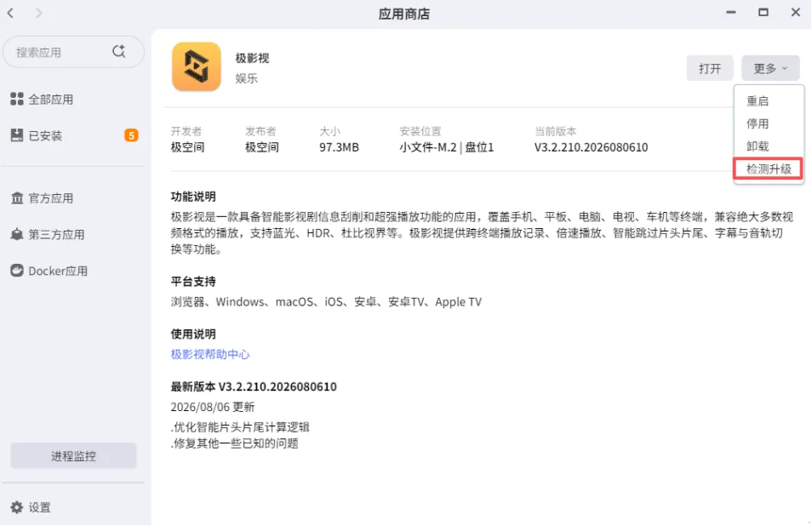Go back with the left arrow
The image size is (812, 526).
click(x=10, y=13)
